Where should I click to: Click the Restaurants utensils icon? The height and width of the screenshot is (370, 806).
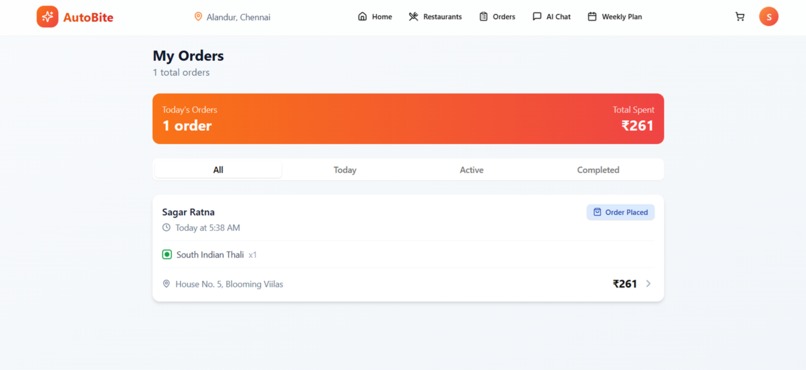pyautogui.click(x=413, y=16)
